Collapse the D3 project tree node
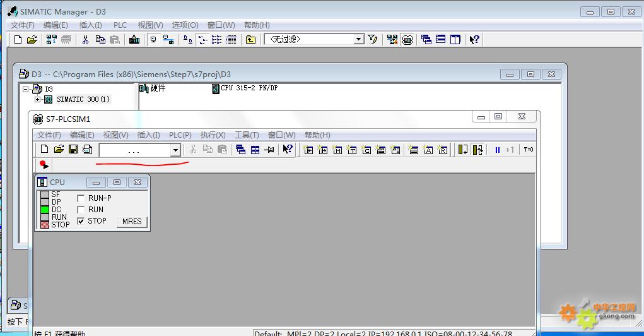Viewport: 644px width, 336px height. tap(25, 89)
